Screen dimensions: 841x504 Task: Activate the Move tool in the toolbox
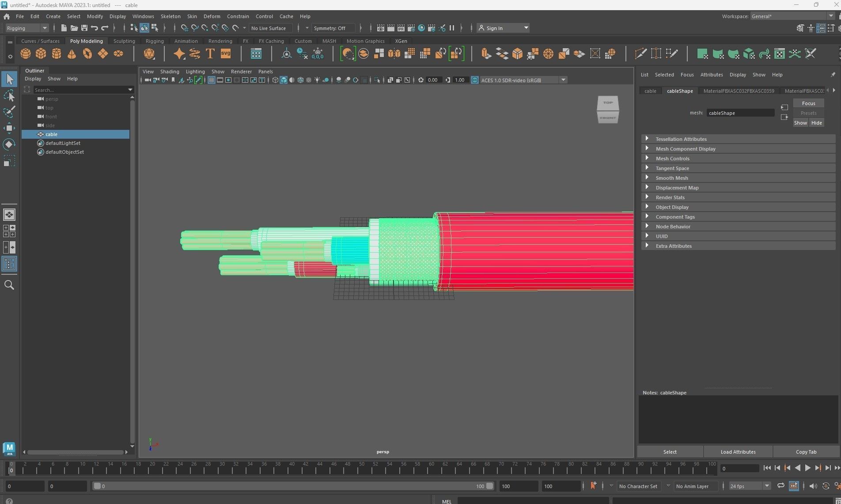click(x=9, y=128)
